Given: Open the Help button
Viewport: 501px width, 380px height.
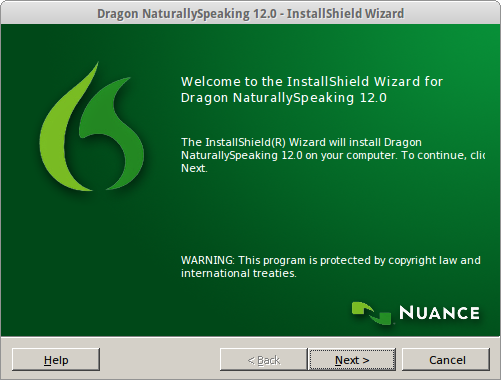Looking at the screenshot, I should [x=56, y=360].
